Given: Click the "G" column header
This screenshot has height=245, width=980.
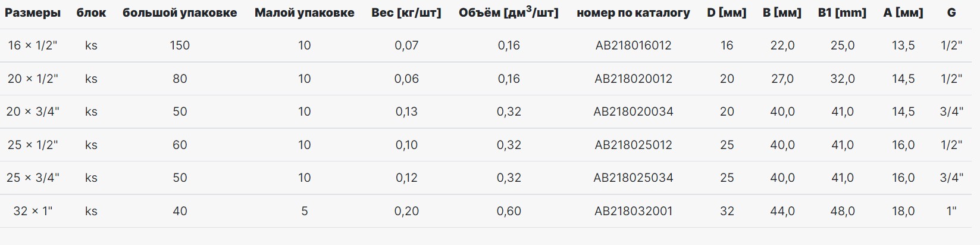Looking at the screenshot, I should 951,13.
